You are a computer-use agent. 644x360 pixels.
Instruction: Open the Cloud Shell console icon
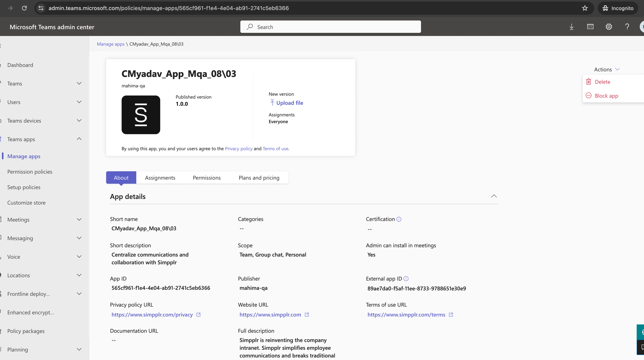[590, 27]
